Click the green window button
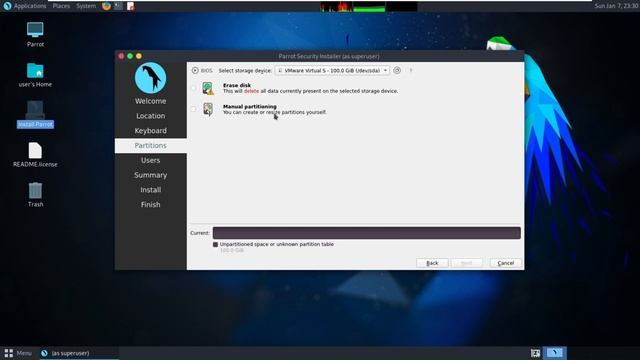This screenshot has height=360, width=640. point(130,56)
